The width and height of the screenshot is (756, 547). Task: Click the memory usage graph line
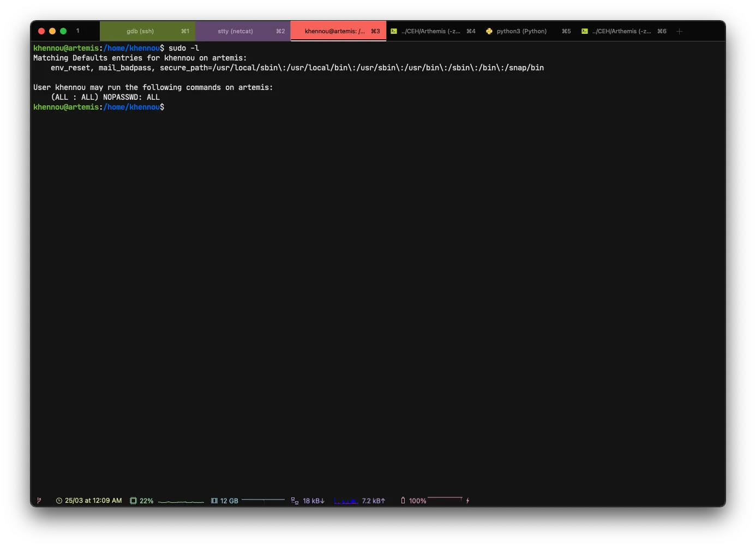click(x=263, y=500)
